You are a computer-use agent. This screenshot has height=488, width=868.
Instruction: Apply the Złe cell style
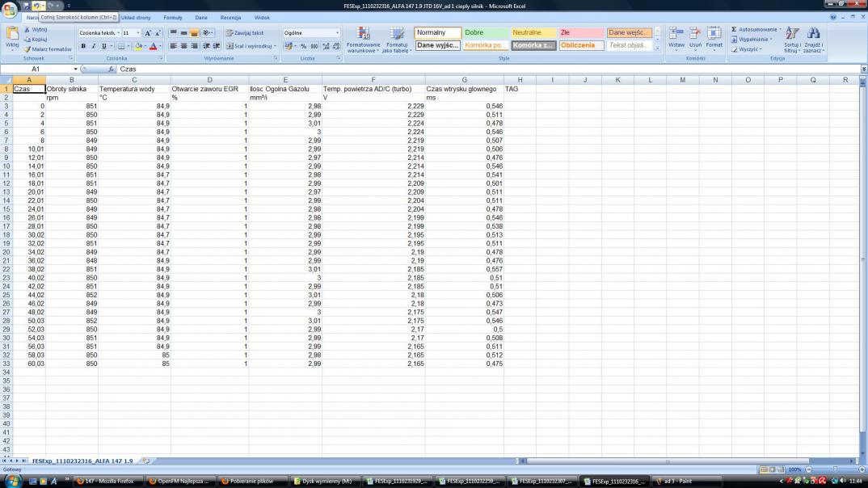580,32
